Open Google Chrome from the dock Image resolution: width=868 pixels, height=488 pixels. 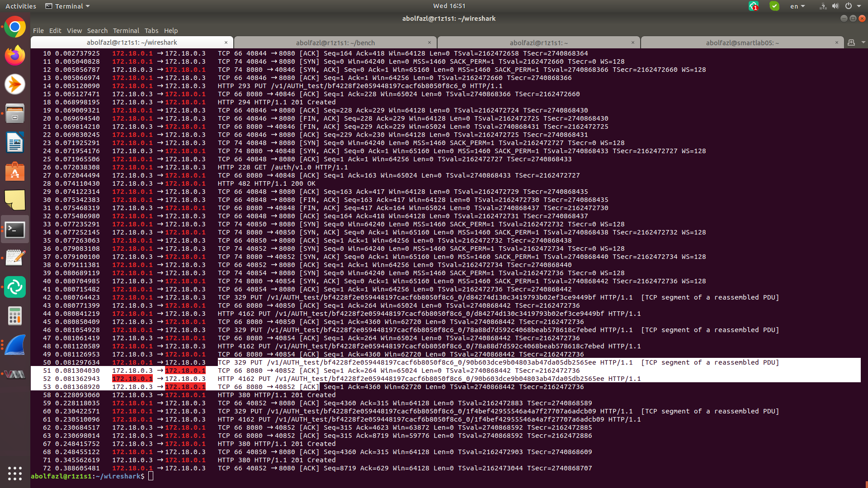point(15,27)
